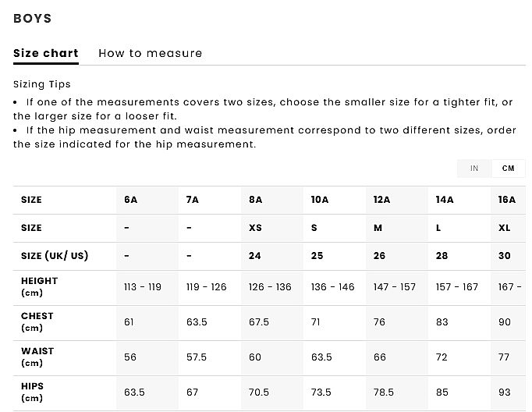Click the HIPS (cm) row label
532x412 pixels.
click(33, 392)
